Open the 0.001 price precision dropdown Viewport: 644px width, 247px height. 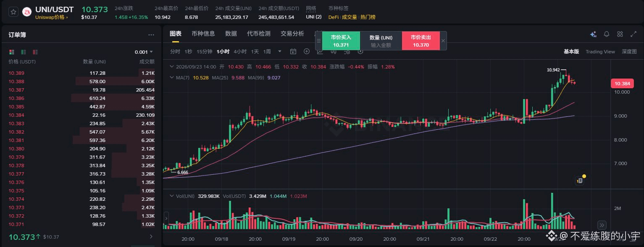(x=144, y=52)
